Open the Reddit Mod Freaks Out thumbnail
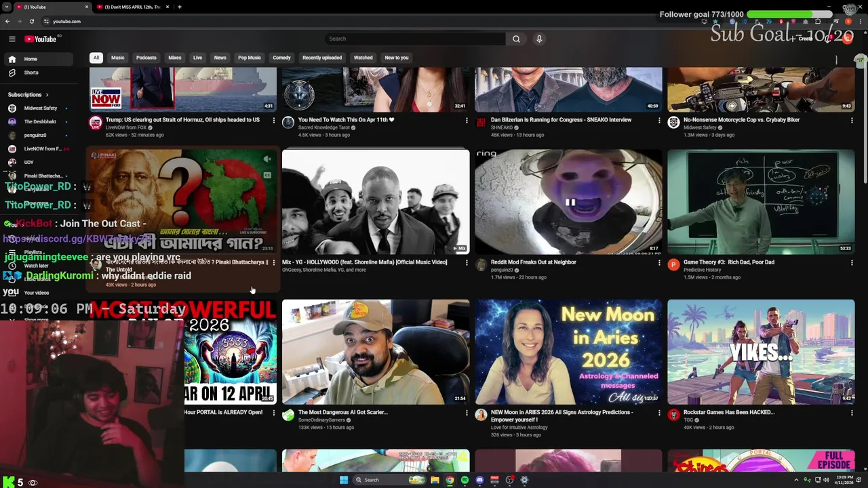 click(568, 202)
